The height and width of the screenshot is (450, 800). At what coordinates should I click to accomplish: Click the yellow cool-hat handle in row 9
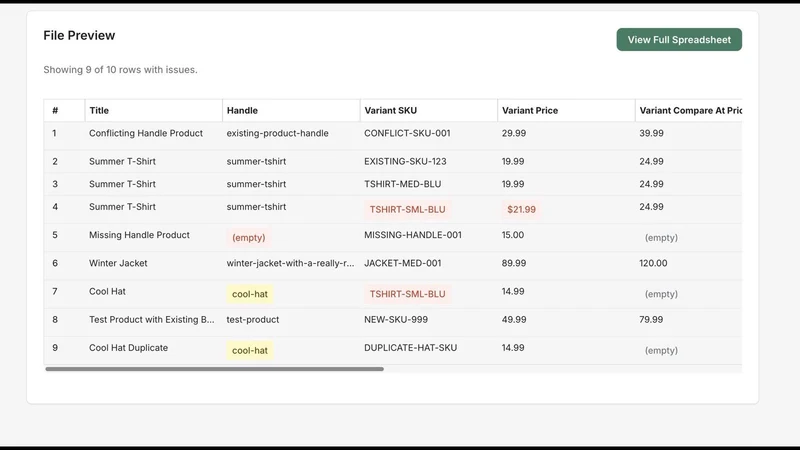[x=250, y=351]
